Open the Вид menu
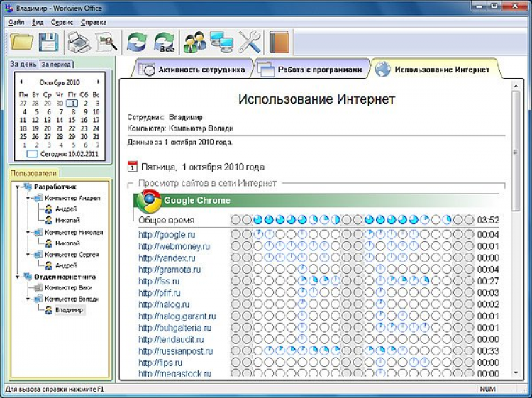Screen dimensions: 532x398 pyautogui.click(x=38, y=23)
